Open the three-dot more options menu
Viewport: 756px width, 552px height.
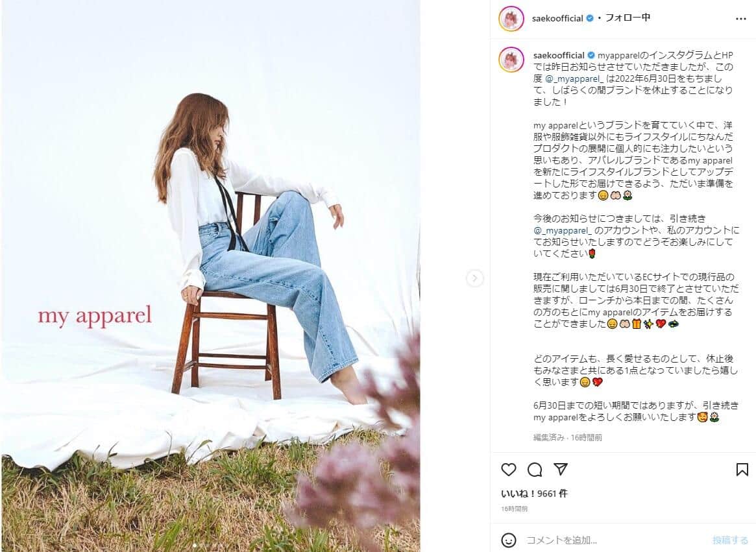tap(741, 19)
